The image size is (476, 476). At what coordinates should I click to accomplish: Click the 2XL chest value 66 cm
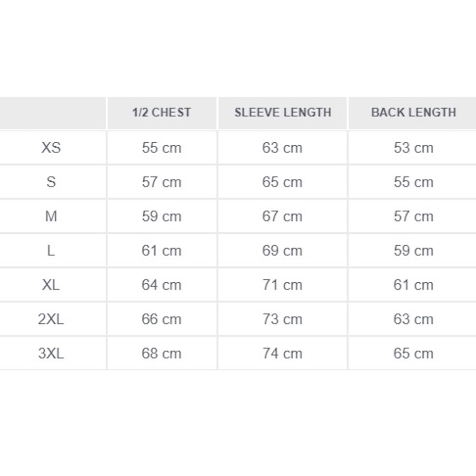tap(161, 319)
